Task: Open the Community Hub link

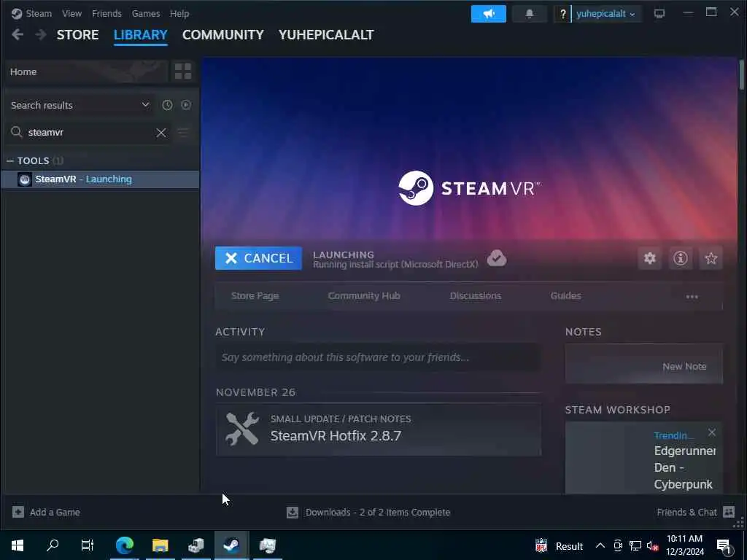Action: 364,296
